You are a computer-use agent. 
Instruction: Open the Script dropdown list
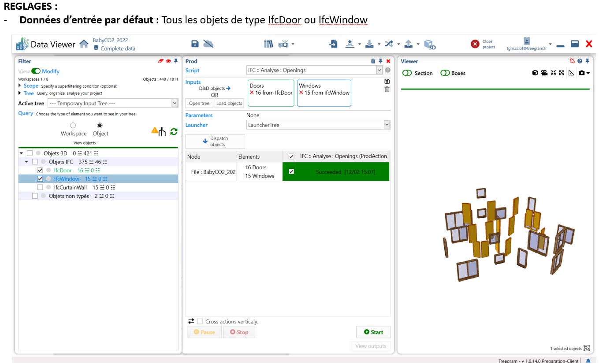(379, 70)
